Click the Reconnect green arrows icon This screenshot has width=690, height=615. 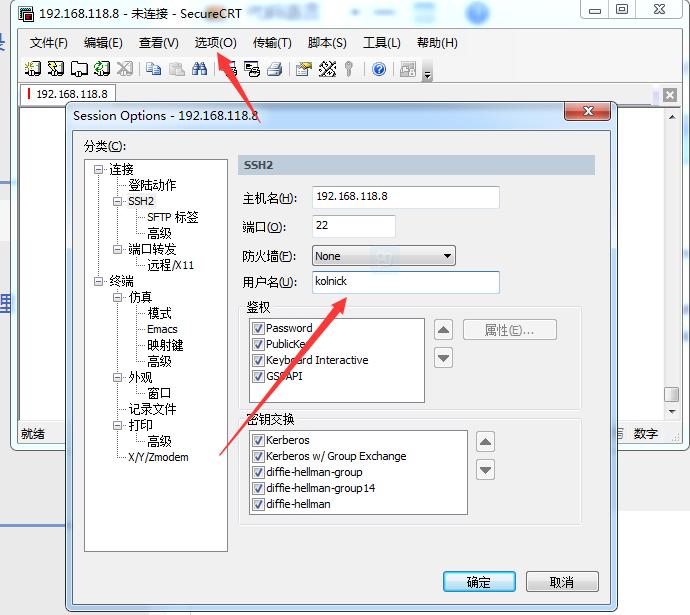click(102, 69)
